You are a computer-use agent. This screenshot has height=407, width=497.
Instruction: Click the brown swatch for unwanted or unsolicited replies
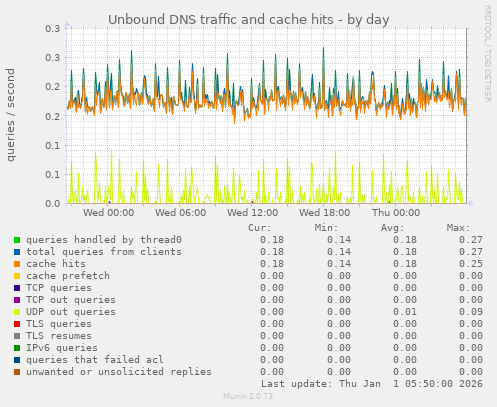(17, 372)
